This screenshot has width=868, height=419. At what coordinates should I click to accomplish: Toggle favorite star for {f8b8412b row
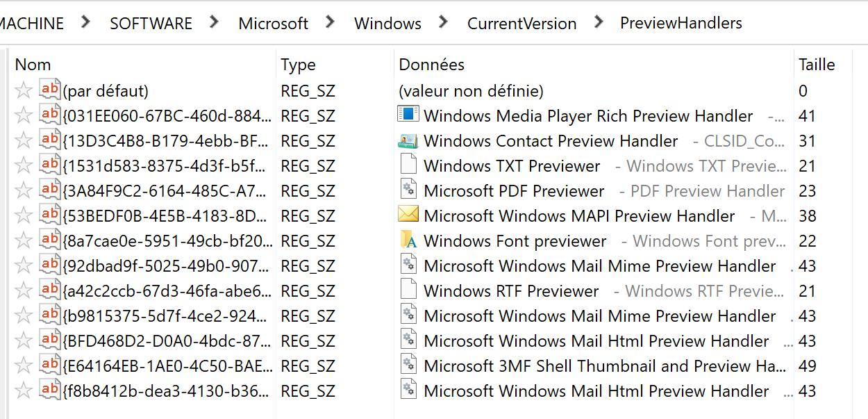[x=24, y=391]
